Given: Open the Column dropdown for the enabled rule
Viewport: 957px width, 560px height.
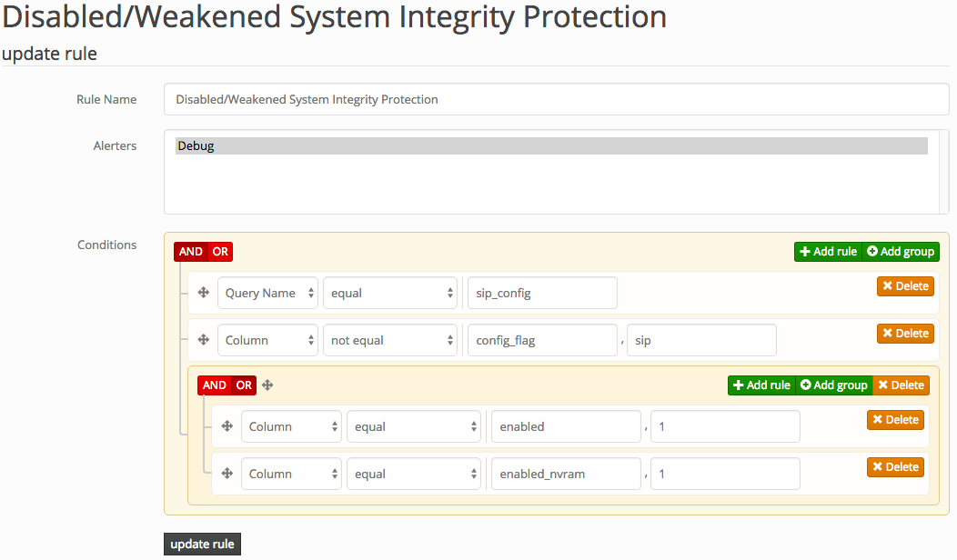Looking at the screenshot, I should click(x=291, y=425).
